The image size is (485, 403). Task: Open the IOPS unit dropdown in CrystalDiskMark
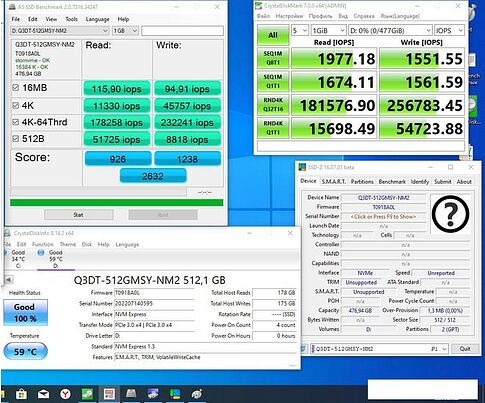[x=449, y=31]
